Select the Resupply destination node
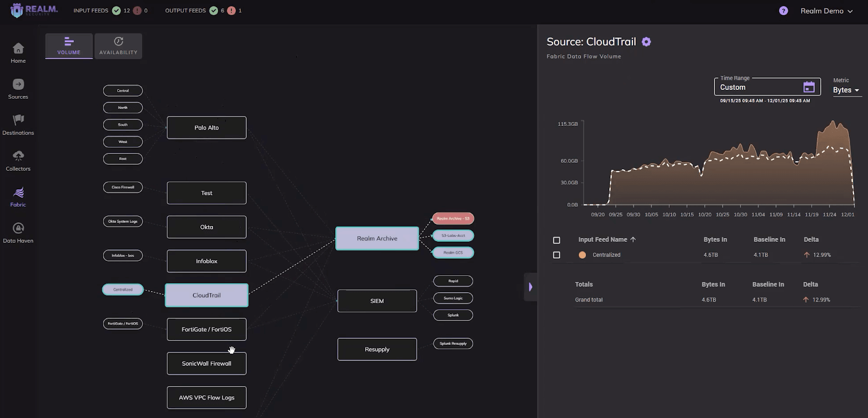 pyautogui.click(x=377, y=350)
